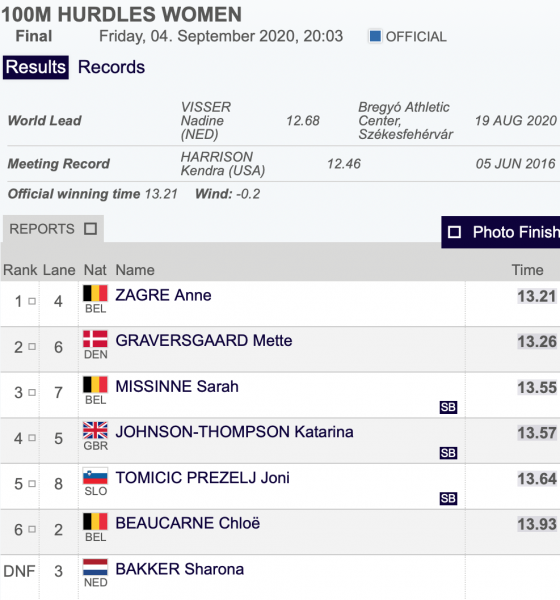Click the Denmark flag beside GRAVERSGAARD Mette
This screenshot has width=560, height=600.
pyautogui.click(x=95, y=339)
